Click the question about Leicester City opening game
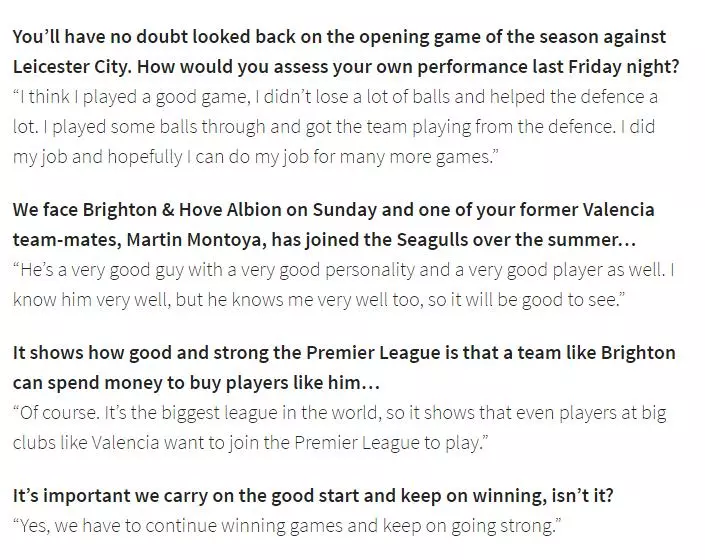This screenshot has width=705, height=560. (346, 52)
